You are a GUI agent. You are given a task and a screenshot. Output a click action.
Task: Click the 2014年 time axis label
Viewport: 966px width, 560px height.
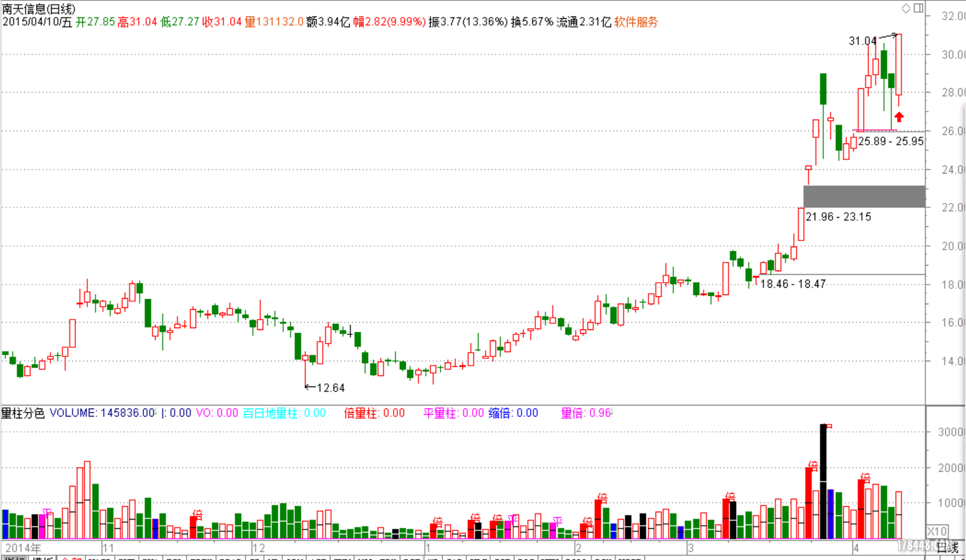23,548
